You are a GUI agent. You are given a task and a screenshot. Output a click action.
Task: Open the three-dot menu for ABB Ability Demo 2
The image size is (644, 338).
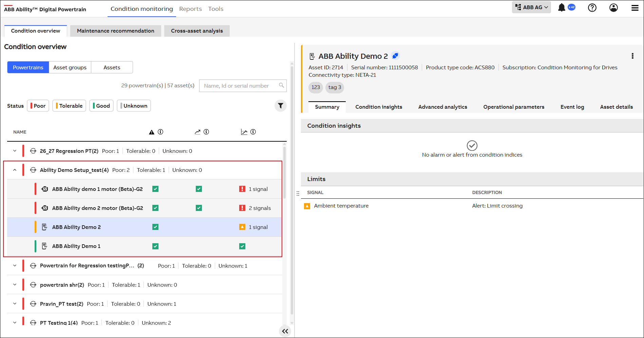(x=632, y=56)
